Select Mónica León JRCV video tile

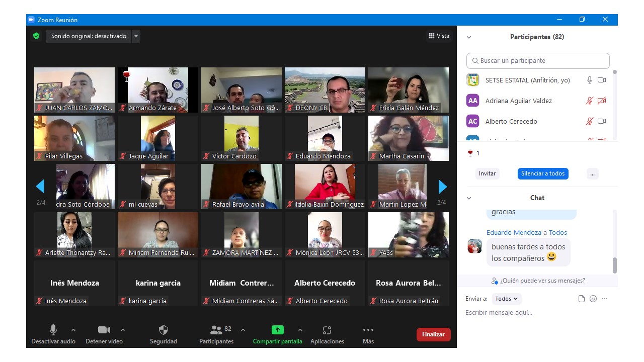pyautogui.click(x=325, y=235)
